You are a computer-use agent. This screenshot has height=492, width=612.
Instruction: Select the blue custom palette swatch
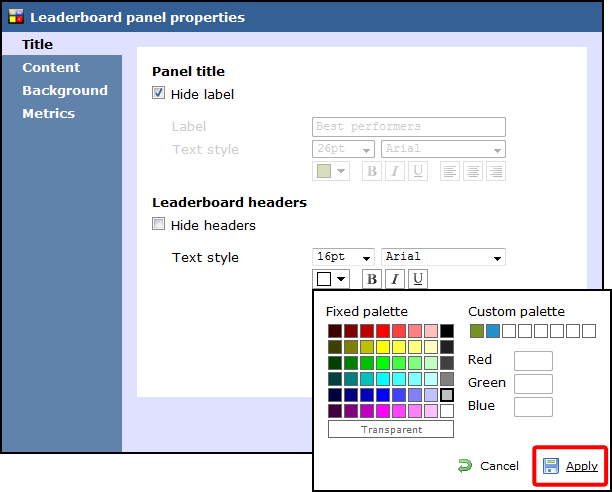[493, 331]
